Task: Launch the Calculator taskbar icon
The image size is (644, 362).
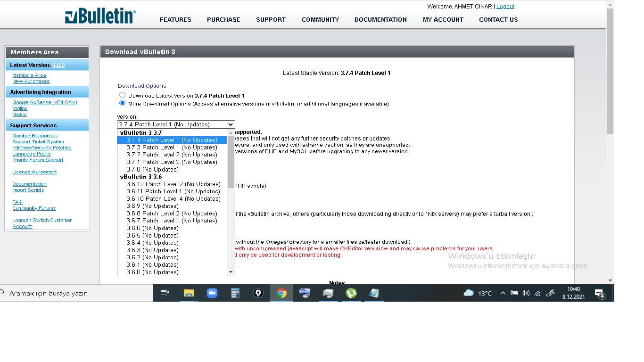Action: 235,293
